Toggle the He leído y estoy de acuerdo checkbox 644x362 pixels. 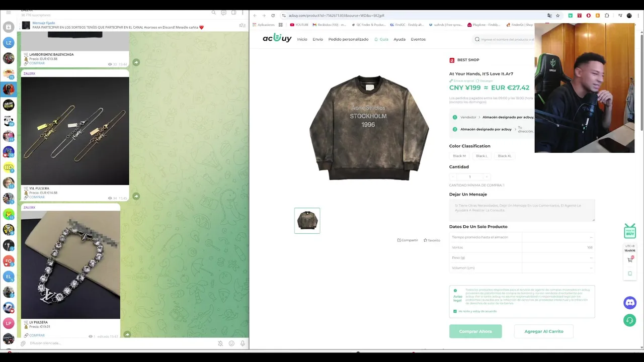click(x=455, y=311)
